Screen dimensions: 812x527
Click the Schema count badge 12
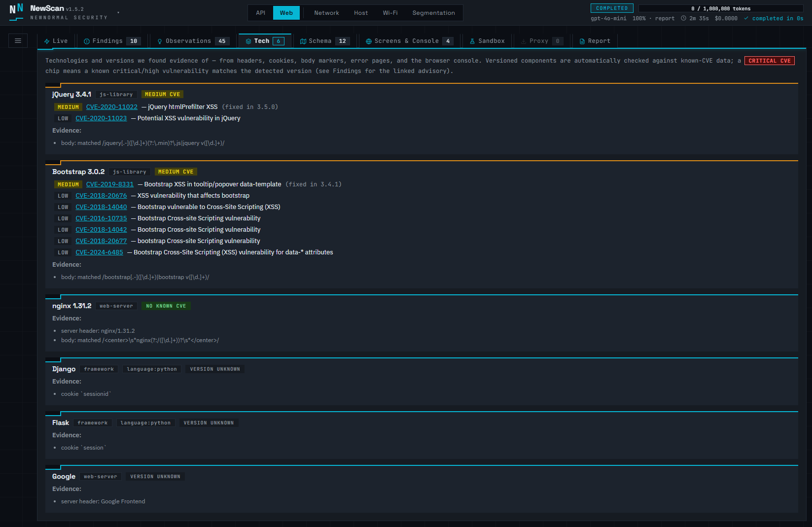(x=343, y=41)
